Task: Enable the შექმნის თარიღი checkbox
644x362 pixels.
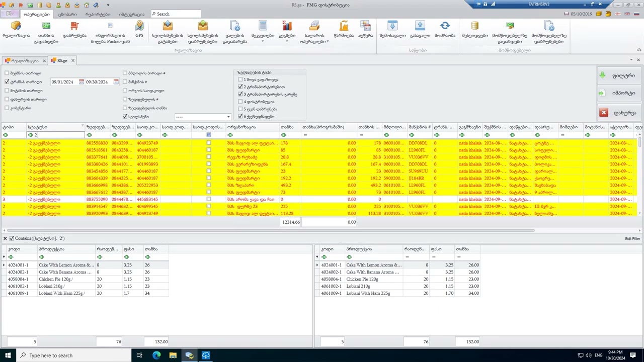Action: (7, 73)
